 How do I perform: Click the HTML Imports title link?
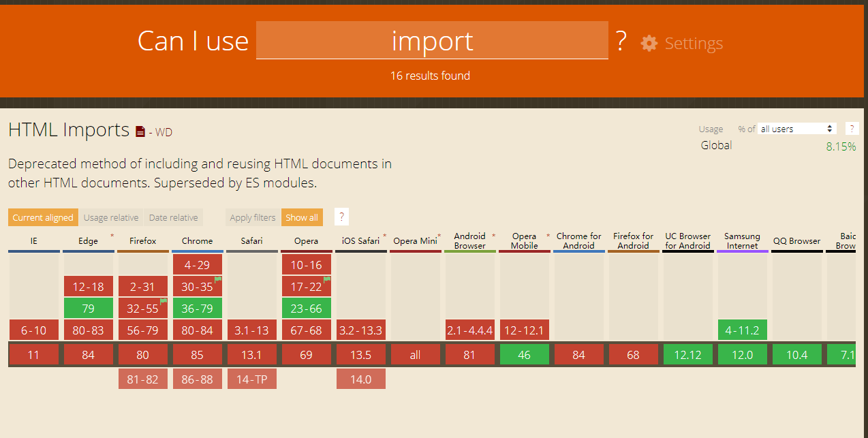pyautogui.click(x=69, y=129)
